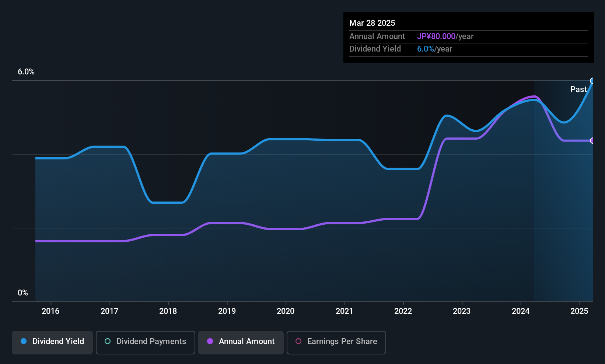
Task: Click the 2025 x-axis label
Action: click(579, 311)
